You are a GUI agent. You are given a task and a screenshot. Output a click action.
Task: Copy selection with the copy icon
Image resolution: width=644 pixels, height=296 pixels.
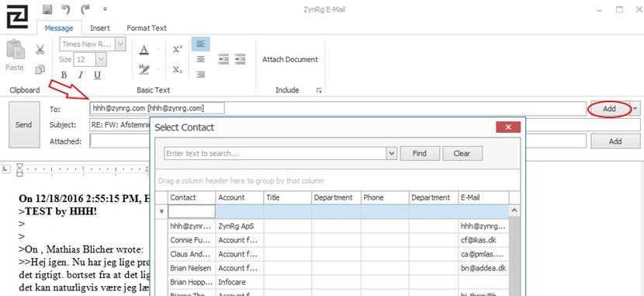coord(40,69)
